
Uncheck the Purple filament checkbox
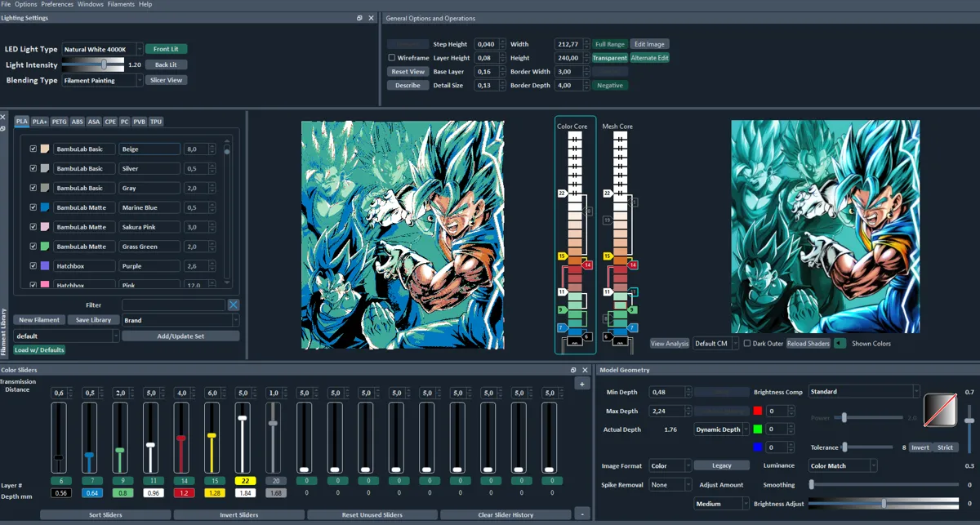[x=33, y=265]
